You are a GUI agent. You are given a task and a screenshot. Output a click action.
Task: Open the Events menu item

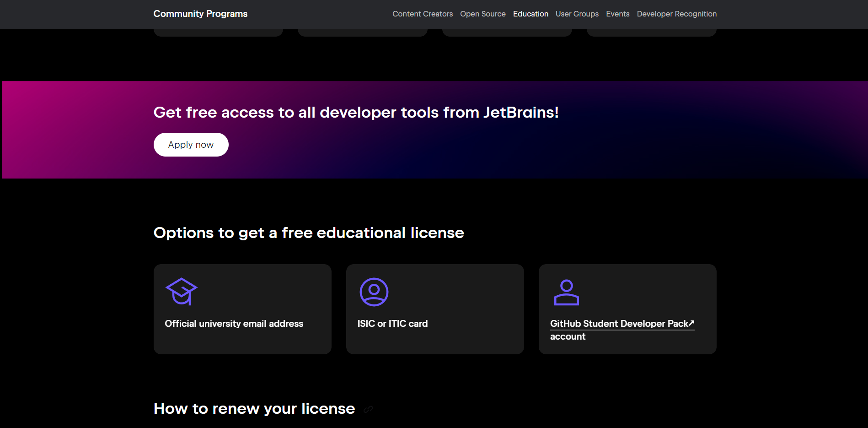pos(618,14)
